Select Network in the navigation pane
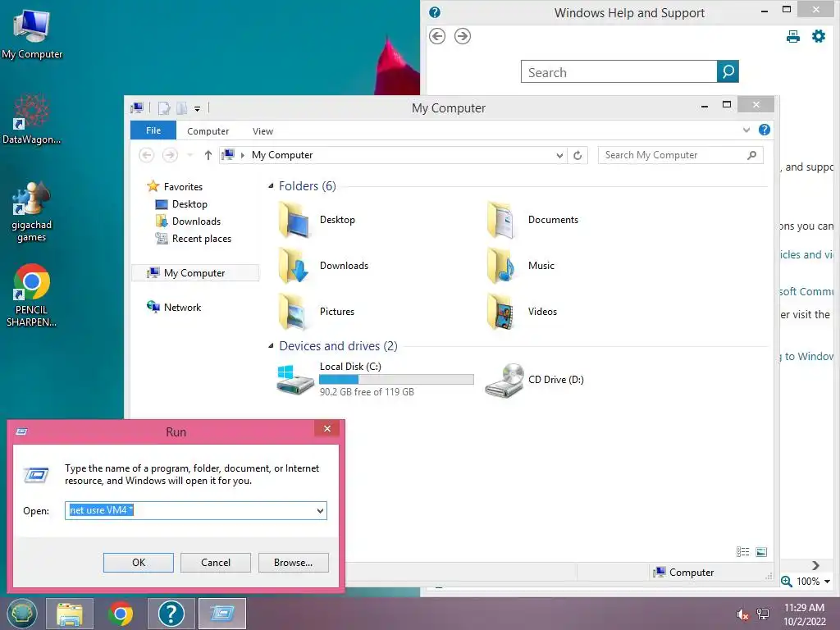840x630 pixels. pyautogui.click(x=174, y=307)
